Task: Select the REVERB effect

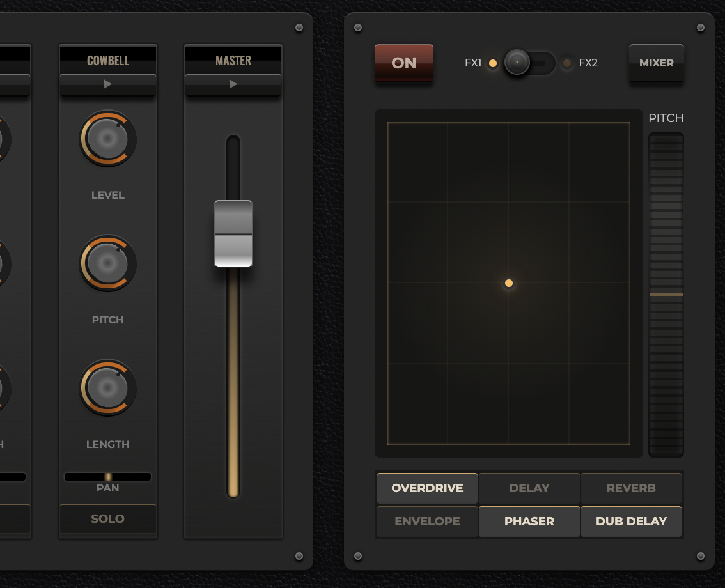Action: (631, 488)
